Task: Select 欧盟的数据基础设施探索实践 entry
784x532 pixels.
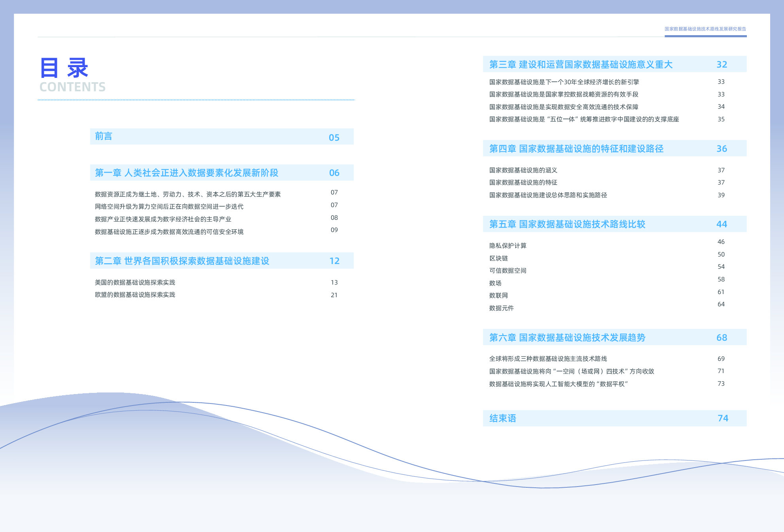Action: coord(135,295)
